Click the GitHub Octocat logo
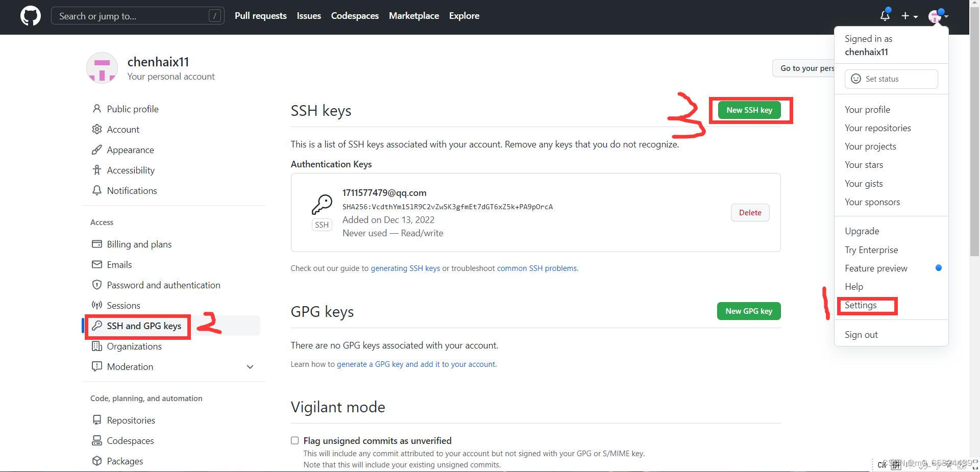Viewport: 980px width, 472px height. pyautogui.click(x=30, y=16)
